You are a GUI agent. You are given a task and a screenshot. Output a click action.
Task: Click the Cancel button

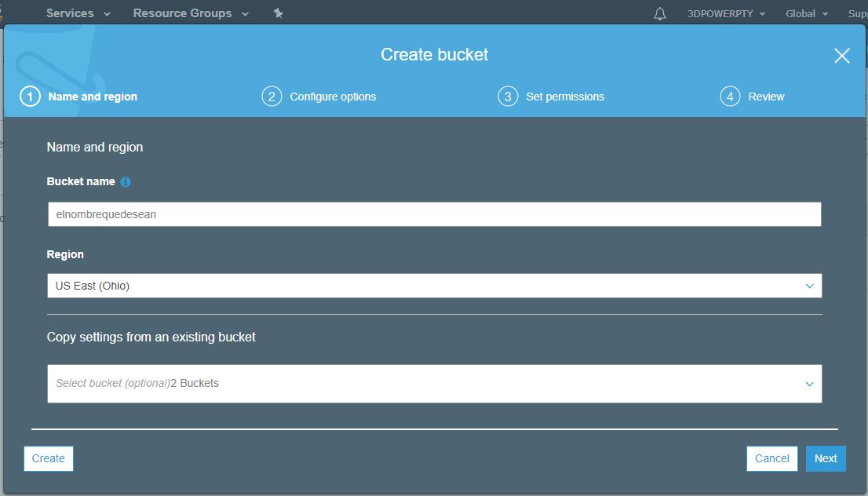point(771,458)
